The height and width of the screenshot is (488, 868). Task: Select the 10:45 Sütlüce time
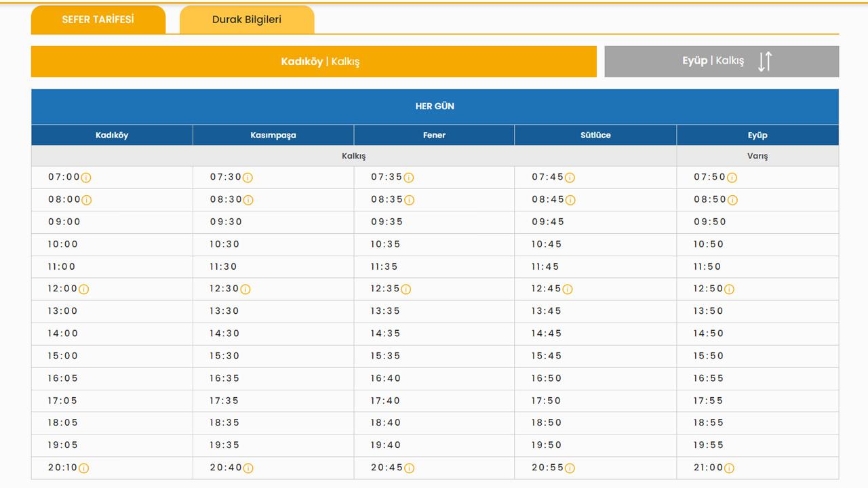click(x=547, y=244)
